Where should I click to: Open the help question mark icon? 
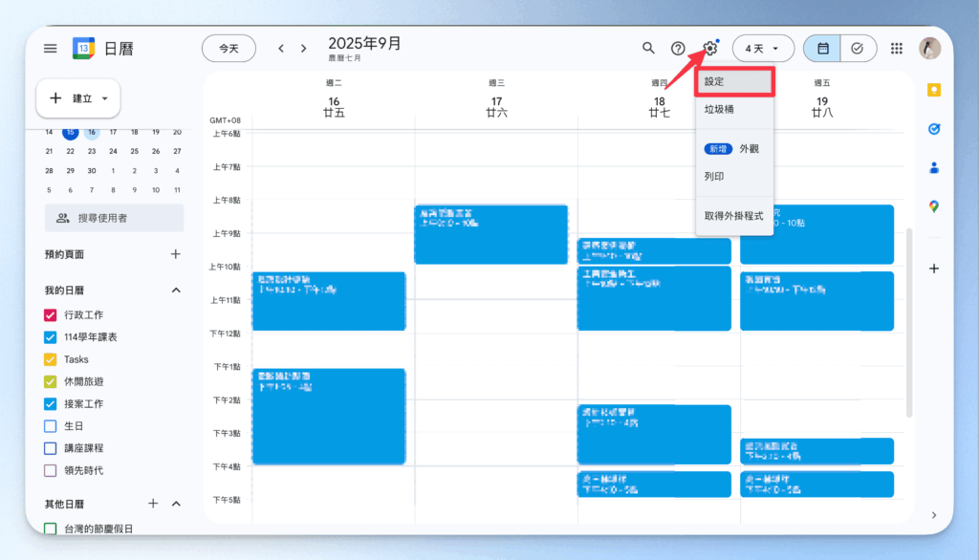(678, 49)
